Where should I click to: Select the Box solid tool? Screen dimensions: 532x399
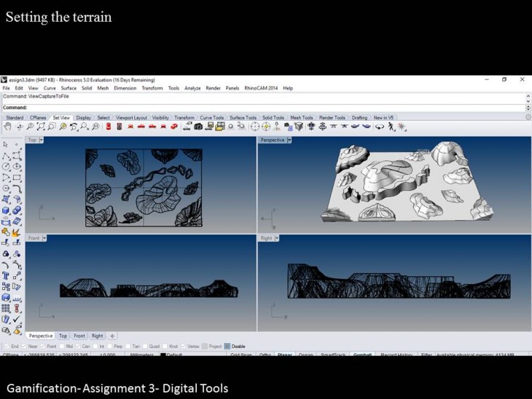tap(7, 210)
